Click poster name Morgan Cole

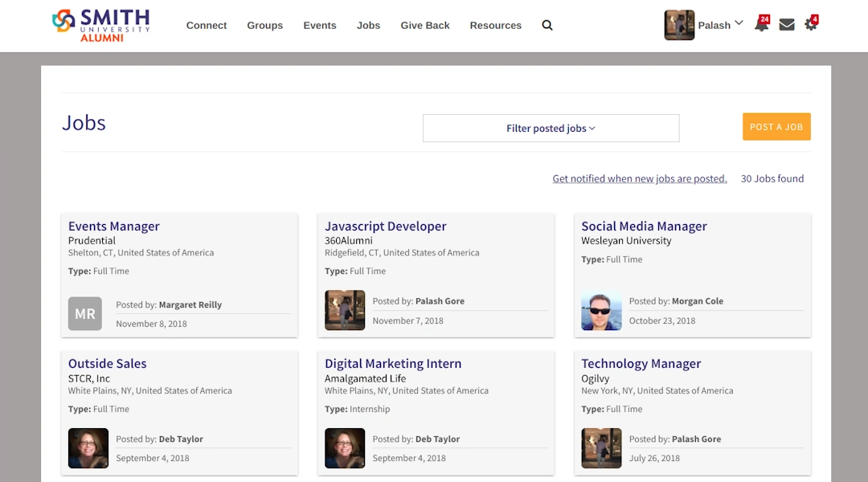coord(698,301)
